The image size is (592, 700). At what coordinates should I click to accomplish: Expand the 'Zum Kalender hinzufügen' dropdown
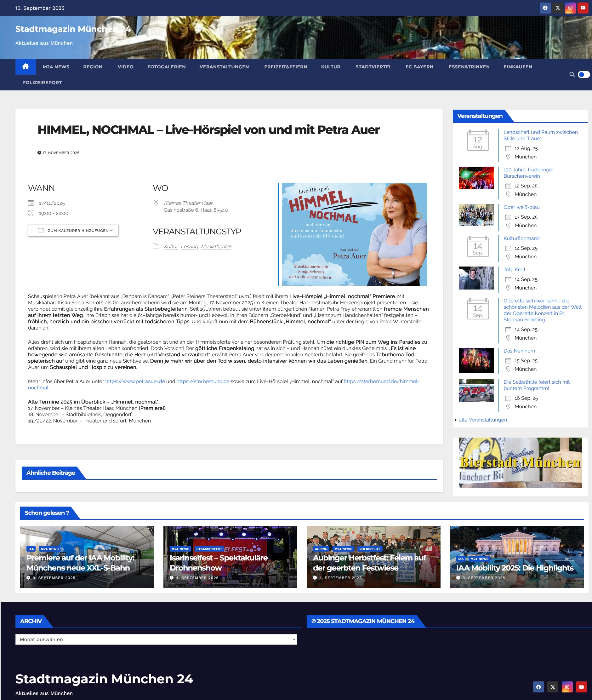[73, 230]
